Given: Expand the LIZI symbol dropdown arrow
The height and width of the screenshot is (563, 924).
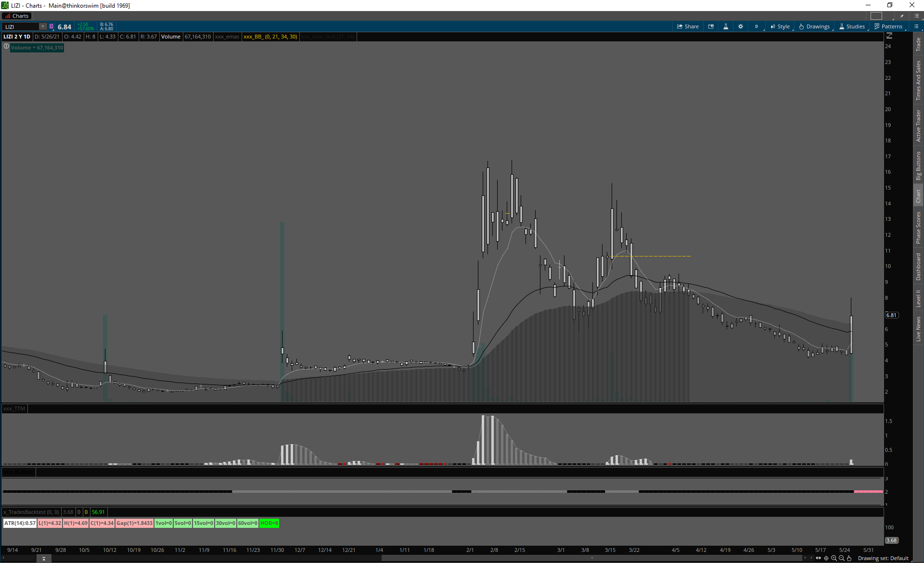Looking at the screenshot, I should 43,26.
